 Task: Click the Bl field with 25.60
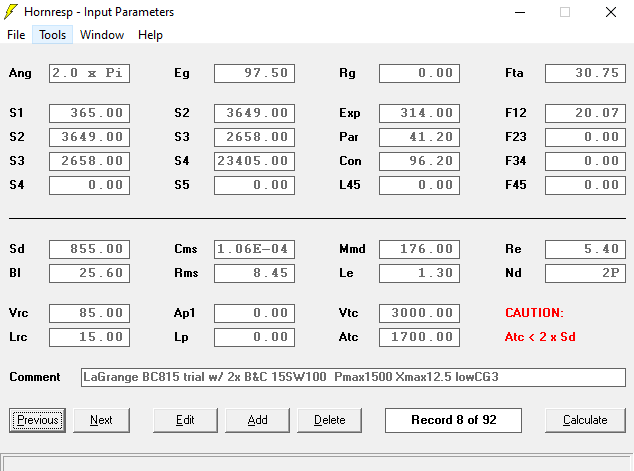(89, 273)
